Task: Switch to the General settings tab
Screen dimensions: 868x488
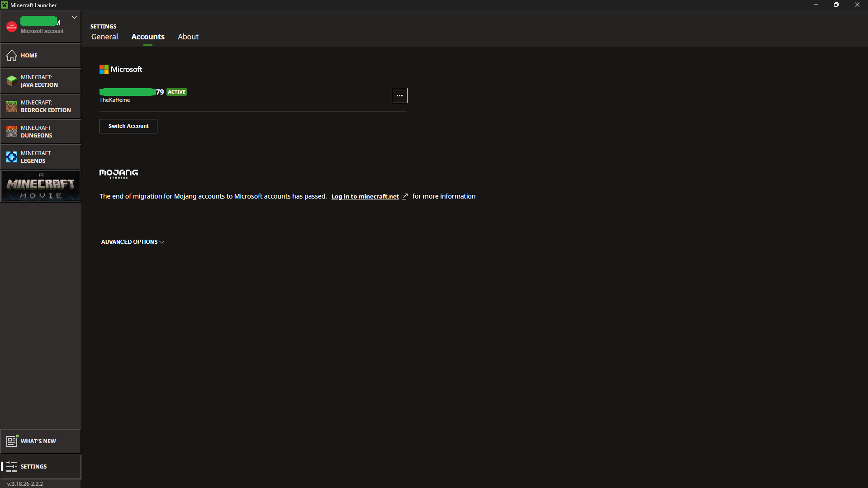Action: click(x=104, y=37)
